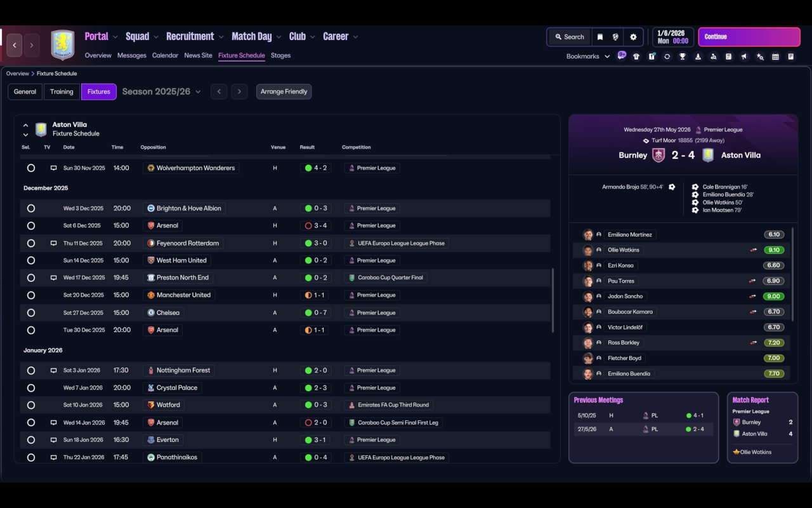Click the TV icon on Preston North End row
812x508 pixels.
click(53, 277)
